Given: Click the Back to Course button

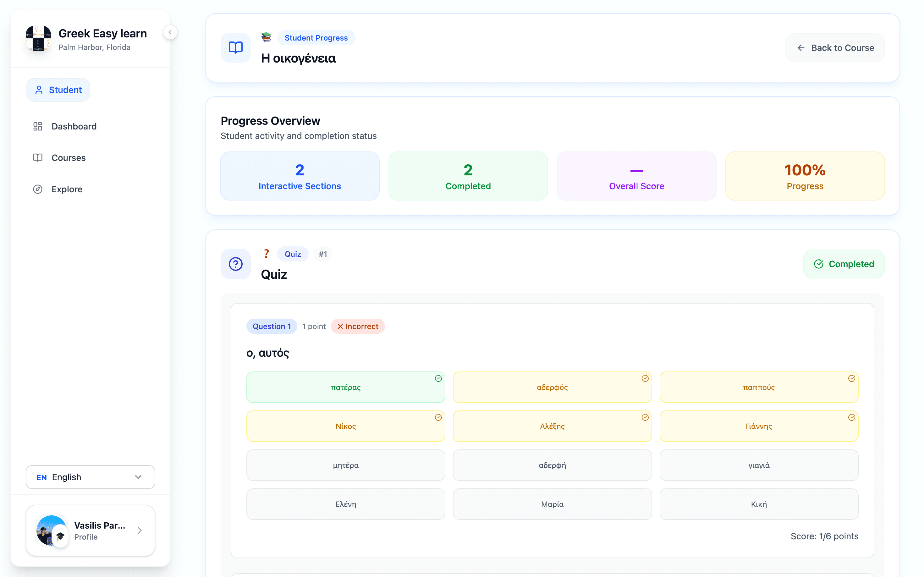Looking at the screenshot, I should (835, 48).
